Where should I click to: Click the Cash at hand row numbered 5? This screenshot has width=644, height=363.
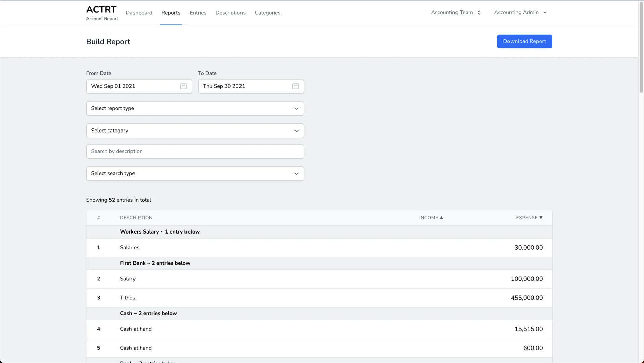[319, 348]
